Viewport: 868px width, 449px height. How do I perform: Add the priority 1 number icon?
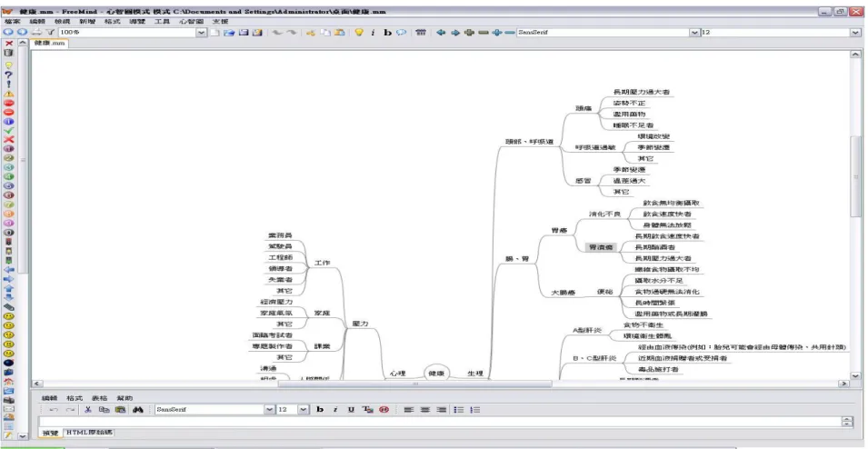click(9, 148)
